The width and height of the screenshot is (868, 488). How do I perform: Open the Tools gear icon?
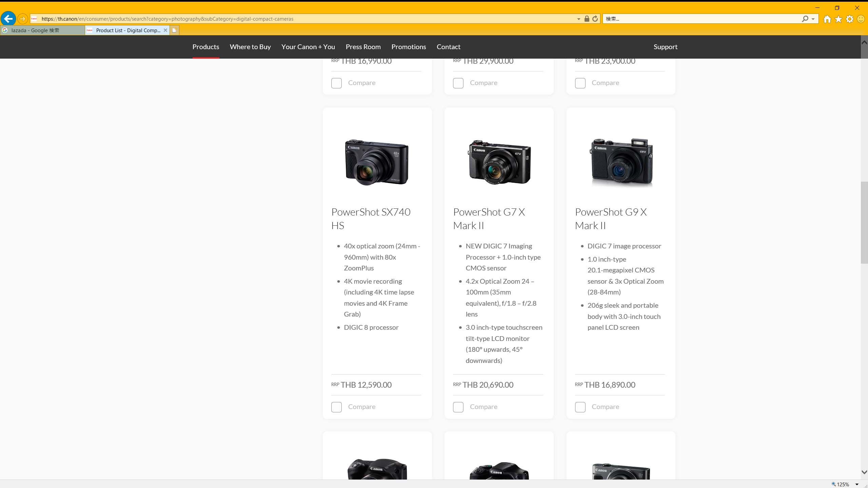click(850, 19)
